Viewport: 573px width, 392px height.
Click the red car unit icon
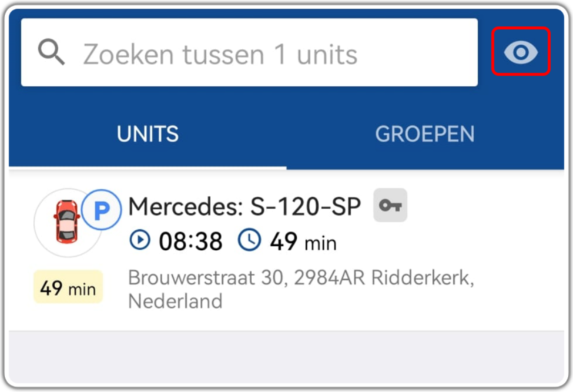(x=67, y=222)
